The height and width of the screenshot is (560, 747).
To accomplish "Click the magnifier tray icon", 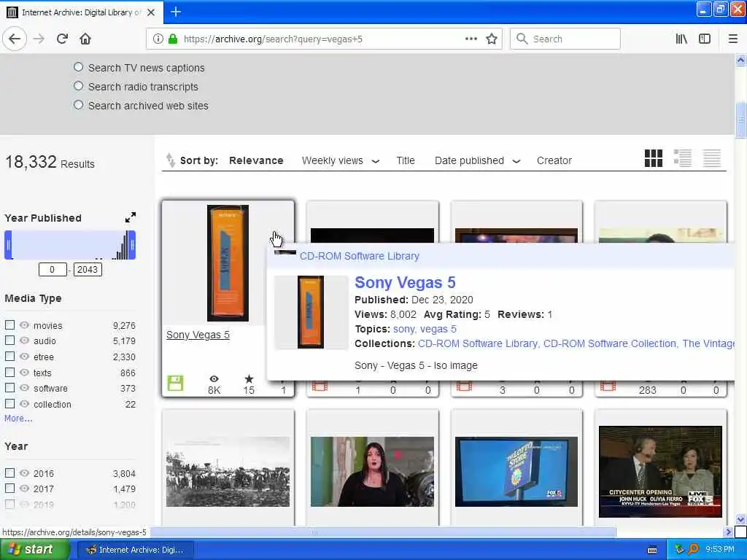I will pos(694,550).
